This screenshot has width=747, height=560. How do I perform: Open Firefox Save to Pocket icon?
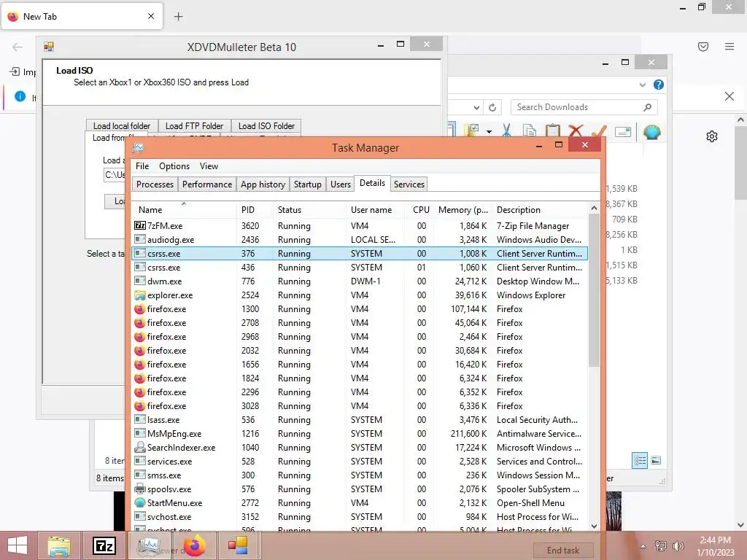(703, 47)
